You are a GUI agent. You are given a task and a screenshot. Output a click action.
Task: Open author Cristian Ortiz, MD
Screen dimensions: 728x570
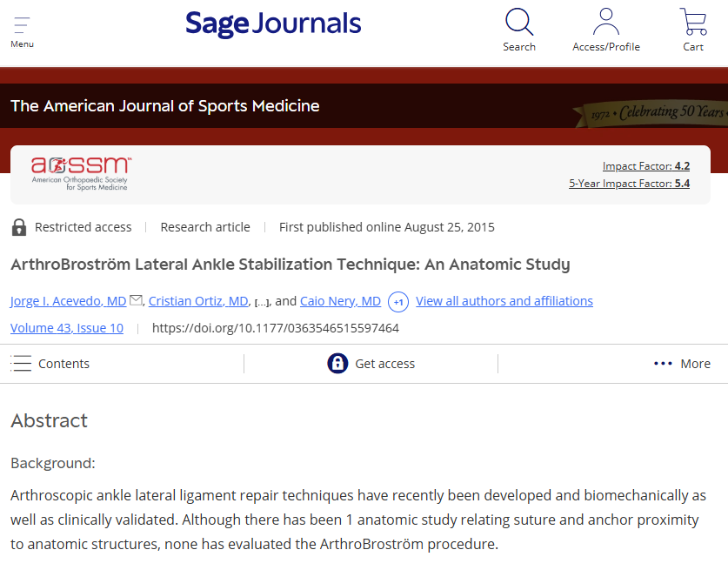click(198, 301)
